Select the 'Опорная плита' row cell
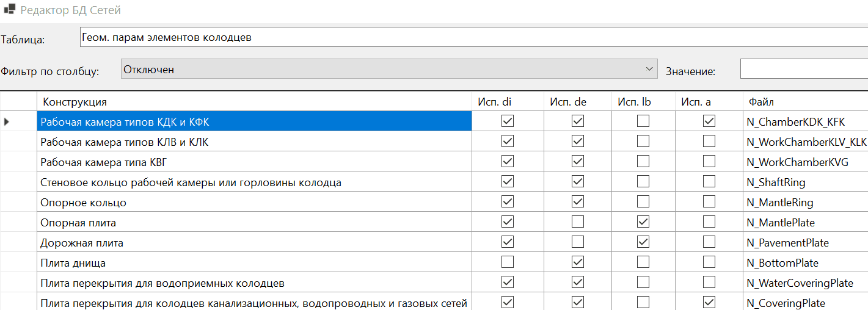The image size is (868, 310). [254, 223]
